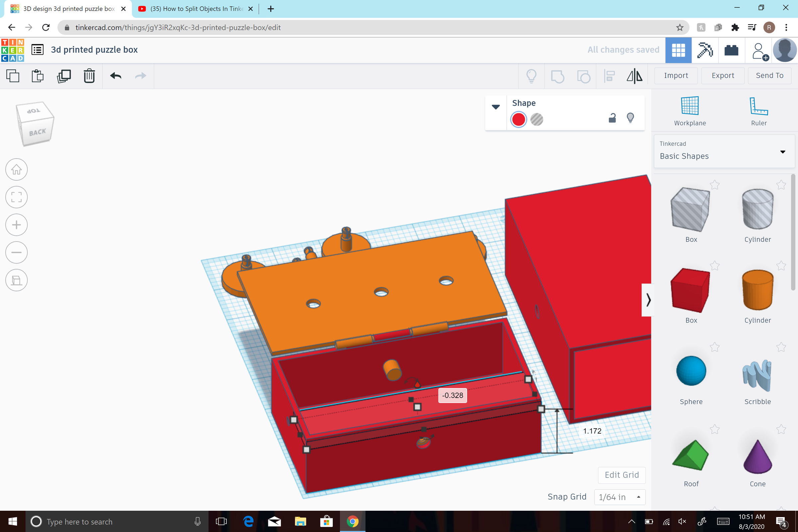Toggle shape hole transparency with lightbulb
Viewport: 798px width, 532px height.
pos(631,118)
